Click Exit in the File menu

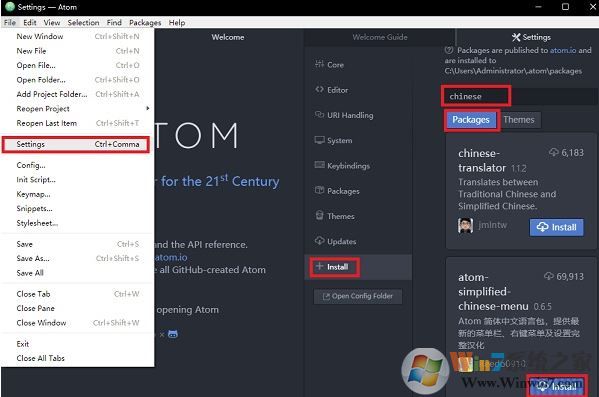[x=78, y=344]
